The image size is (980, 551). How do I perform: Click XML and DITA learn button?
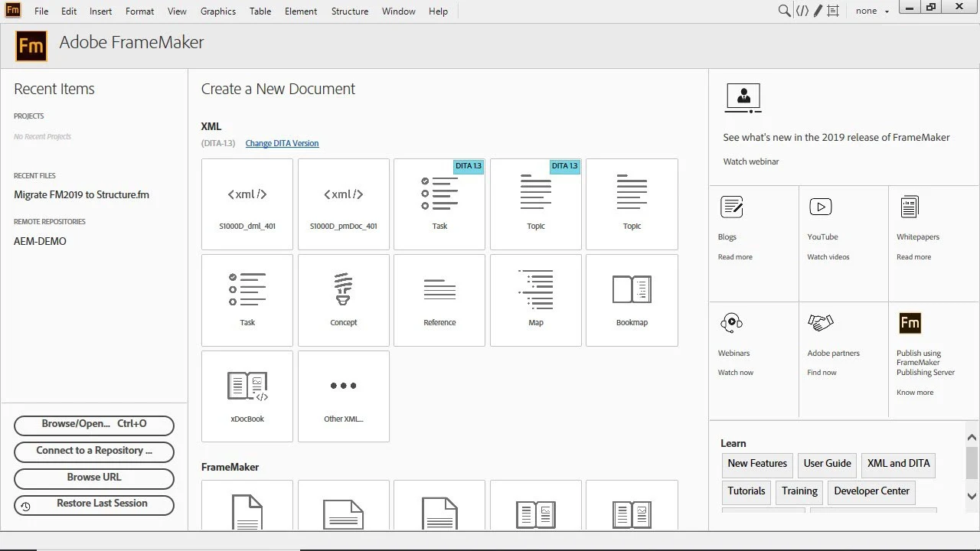click(898, 464)
